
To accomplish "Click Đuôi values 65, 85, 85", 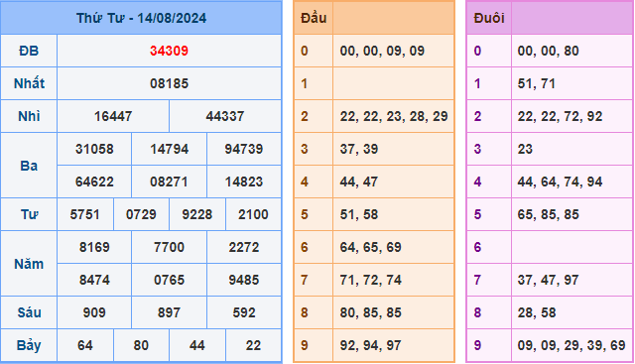I will 548,214.
